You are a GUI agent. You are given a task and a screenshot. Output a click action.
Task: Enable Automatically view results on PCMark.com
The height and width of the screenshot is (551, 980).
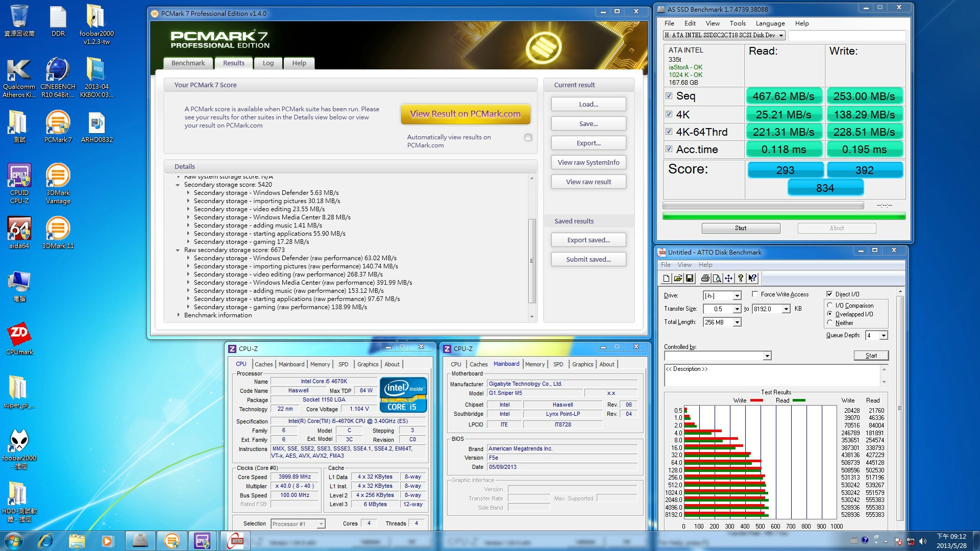coord(528,137)
